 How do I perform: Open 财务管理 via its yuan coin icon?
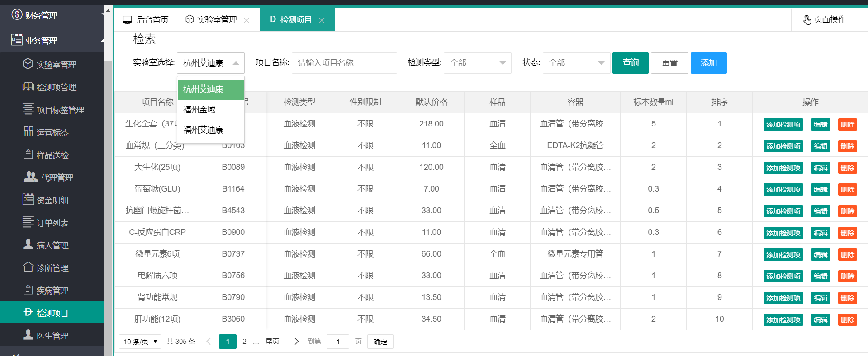(17, 14)
